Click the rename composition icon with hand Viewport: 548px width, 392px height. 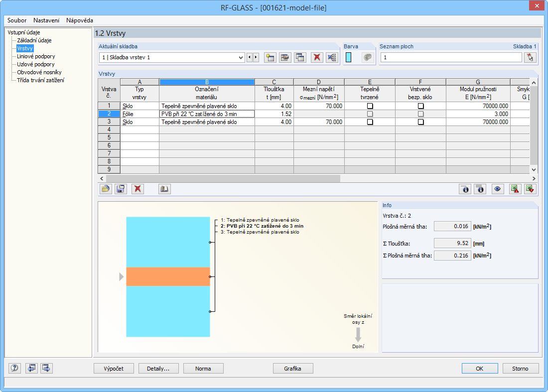[285, 57]
